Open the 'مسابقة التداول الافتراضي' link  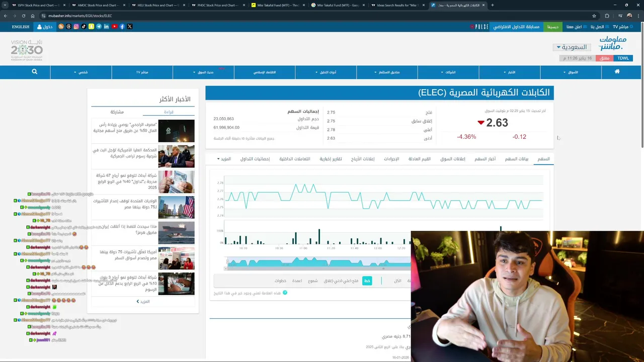coord(516,27)
